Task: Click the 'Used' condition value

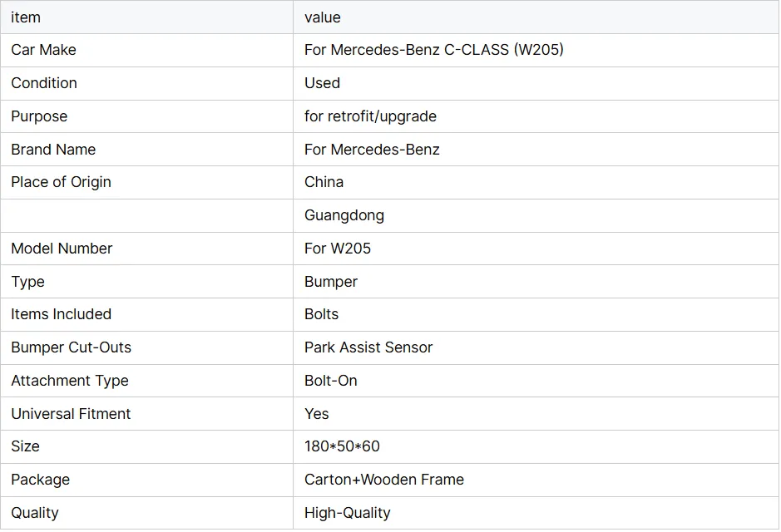Action: coord(322,83)
